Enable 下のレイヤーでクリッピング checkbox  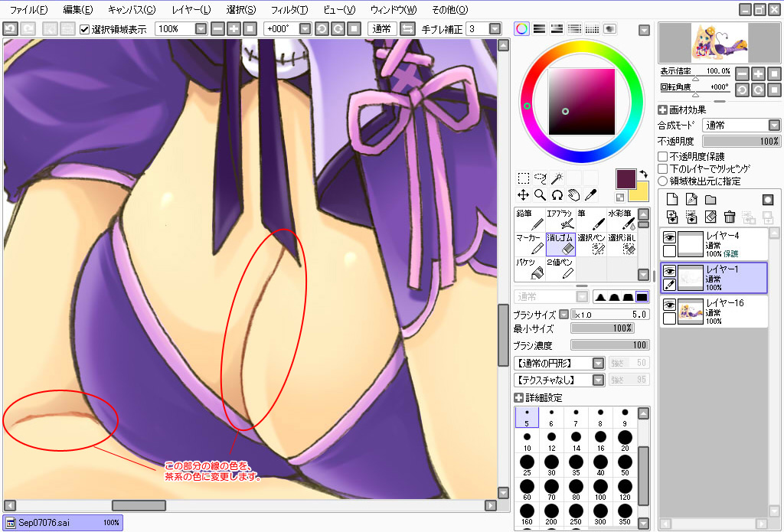click(662, 168)
